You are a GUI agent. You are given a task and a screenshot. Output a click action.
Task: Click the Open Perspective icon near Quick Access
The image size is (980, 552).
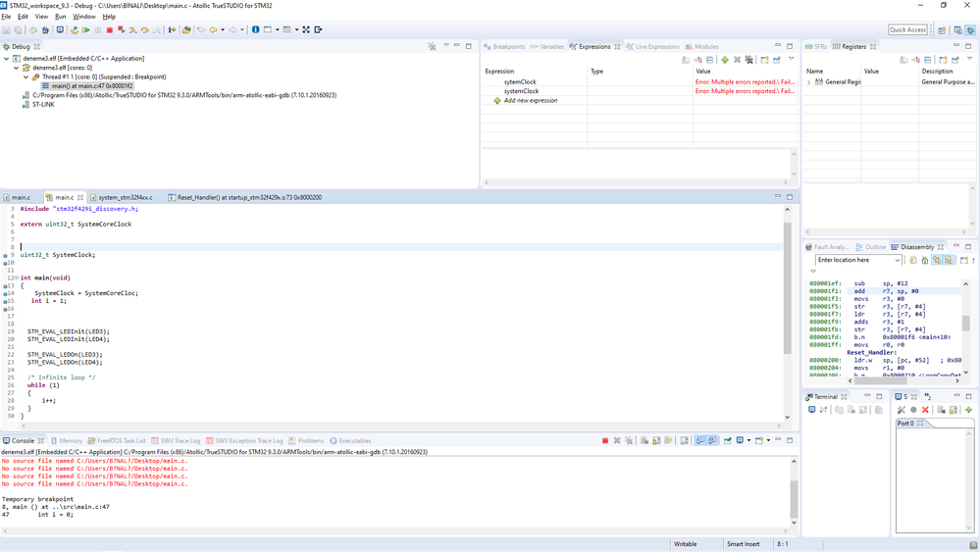(941, 30)
